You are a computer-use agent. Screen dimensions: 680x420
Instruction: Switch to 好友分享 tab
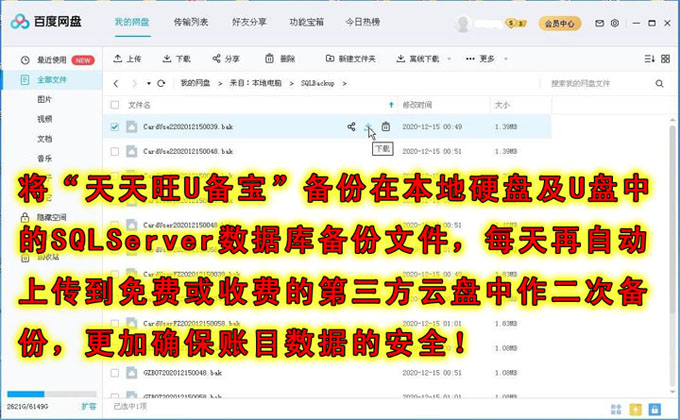click(249, 22)
